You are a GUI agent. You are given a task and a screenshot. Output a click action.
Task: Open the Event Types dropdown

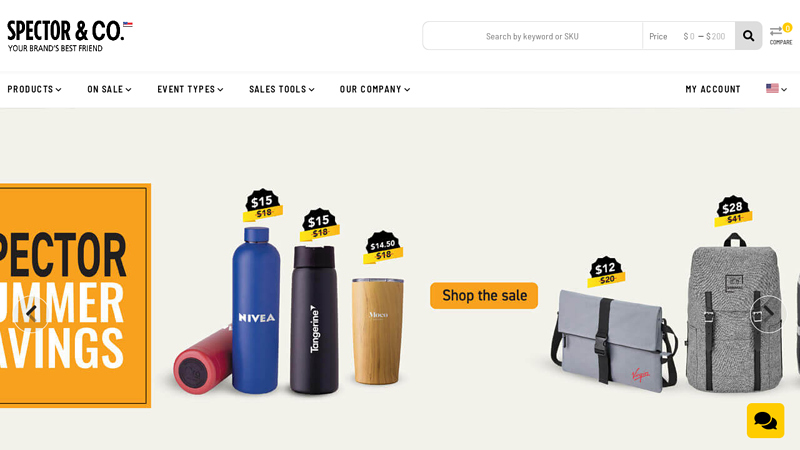(190, 89)
